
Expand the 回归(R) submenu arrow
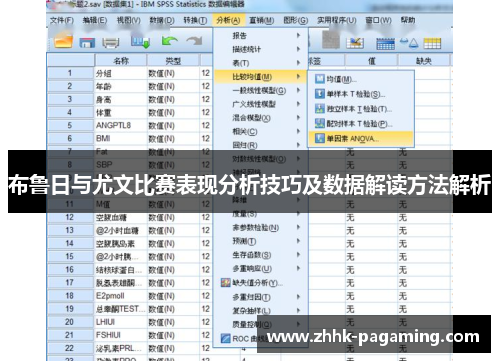tap(298, 145)
